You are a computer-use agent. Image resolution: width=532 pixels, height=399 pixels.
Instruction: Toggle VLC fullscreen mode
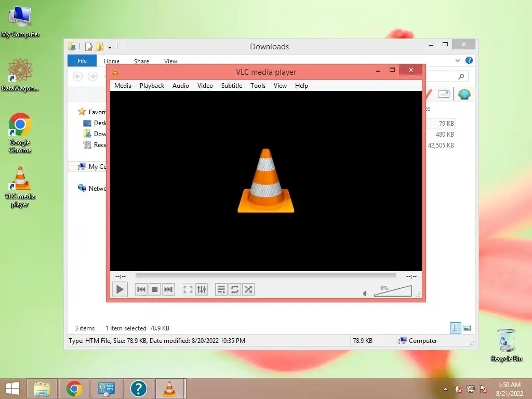pyautogui.click(x=188, y=289)
